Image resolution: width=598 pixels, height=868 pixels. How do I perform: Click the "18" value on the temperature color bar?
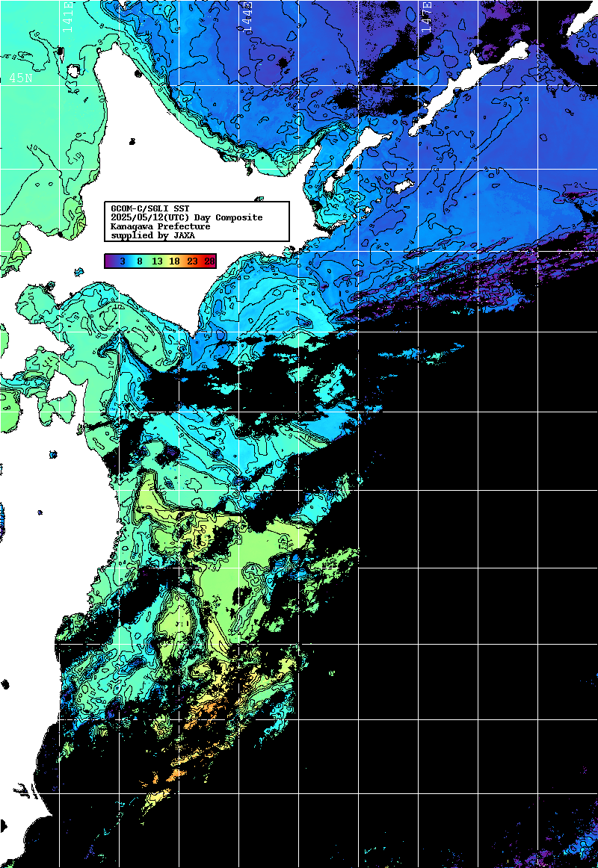click(174, 261)
